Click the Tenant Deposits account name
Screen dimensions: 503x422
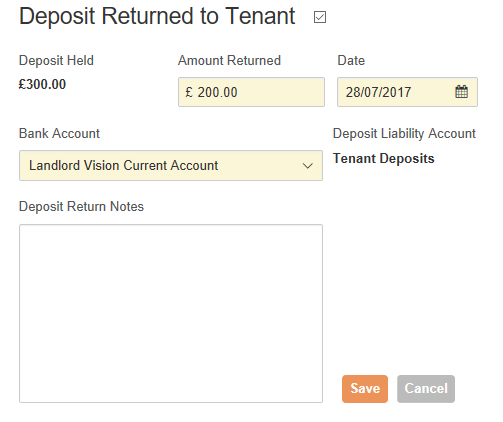point(384,158)
